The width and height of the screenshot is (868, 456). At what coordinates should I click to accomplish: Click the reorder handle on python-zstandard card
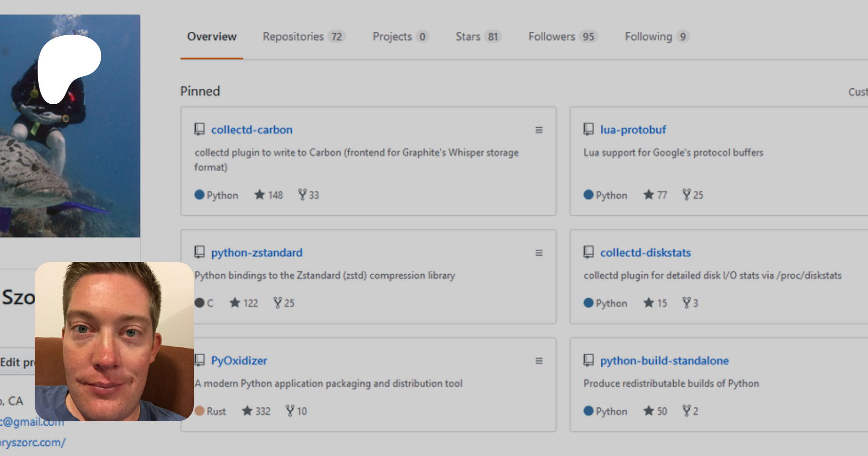(539, 253)
